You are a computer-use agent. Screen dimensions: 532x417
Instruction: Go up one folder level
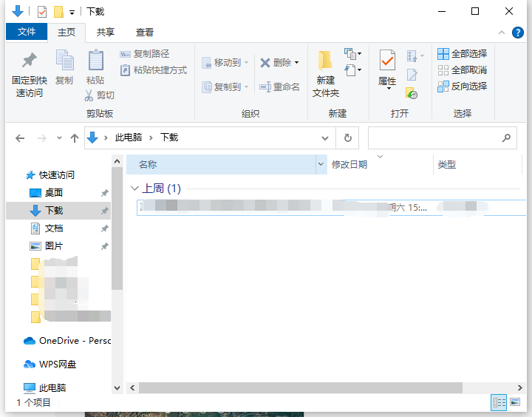[x=74, y=138]
